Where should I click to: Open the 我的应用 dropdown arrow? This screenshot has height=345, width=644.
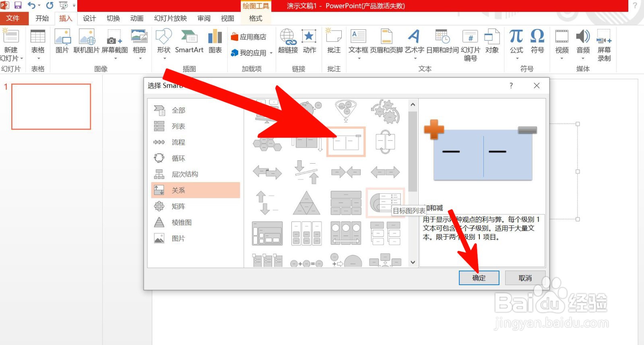point(271,53)
